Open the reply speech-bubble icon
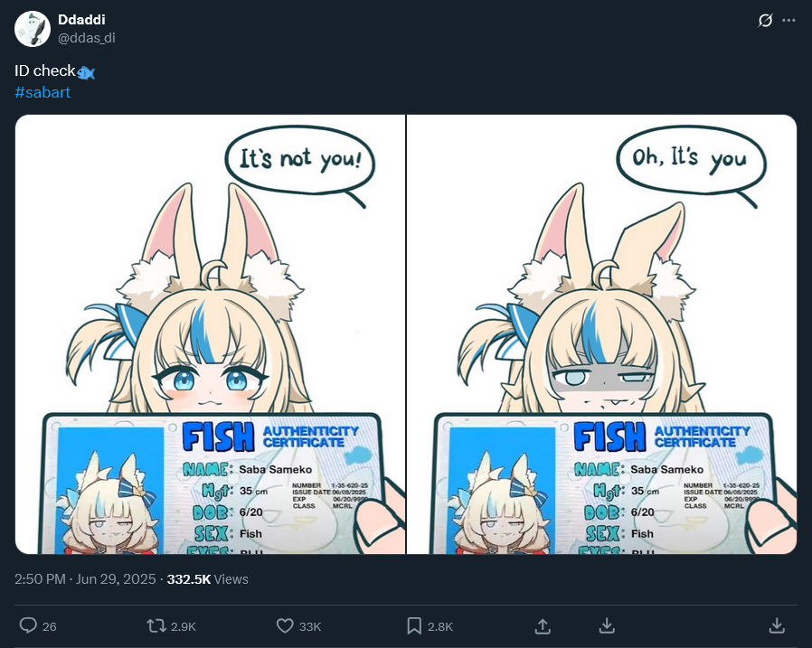The image size is (812, 648). click(x=28, y=625)
